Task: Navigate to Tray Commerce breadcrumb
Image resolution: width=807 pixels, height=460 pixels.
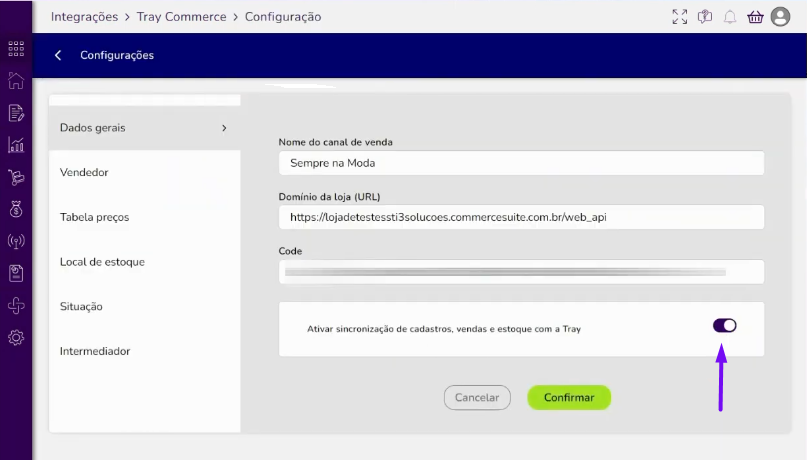Action: click(x=181, y=17)
